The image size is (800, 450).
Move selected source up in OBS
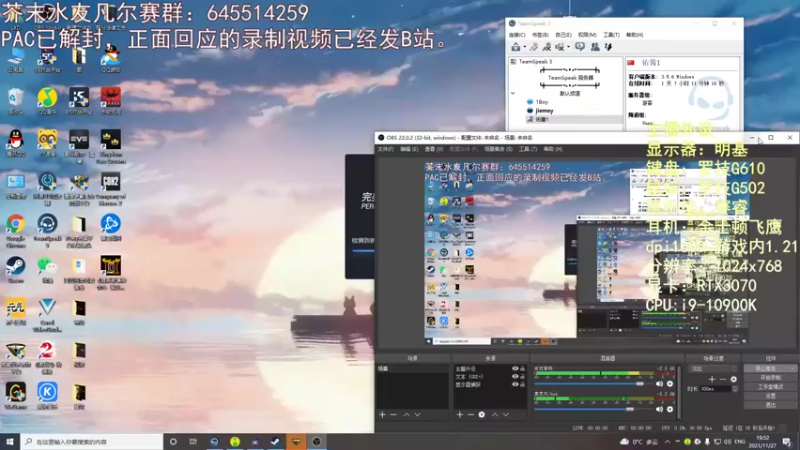(494, 415)
